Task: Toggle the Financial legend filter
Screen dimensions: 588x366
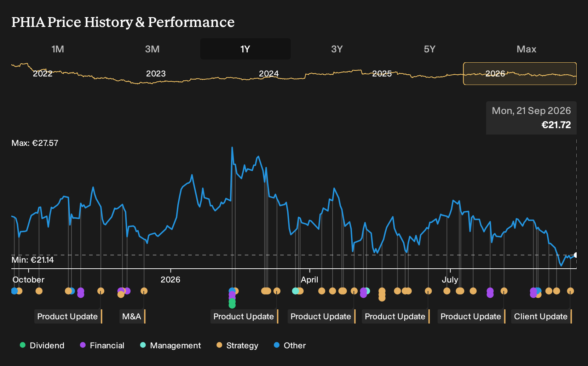Action: pos(102,345)
